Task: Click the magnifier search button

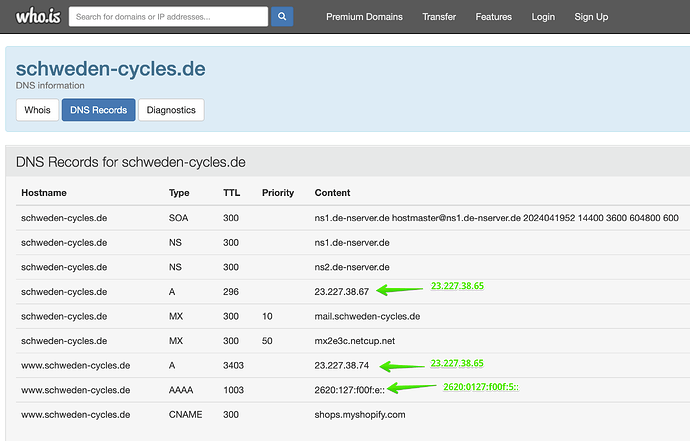Action: [282, 17]
